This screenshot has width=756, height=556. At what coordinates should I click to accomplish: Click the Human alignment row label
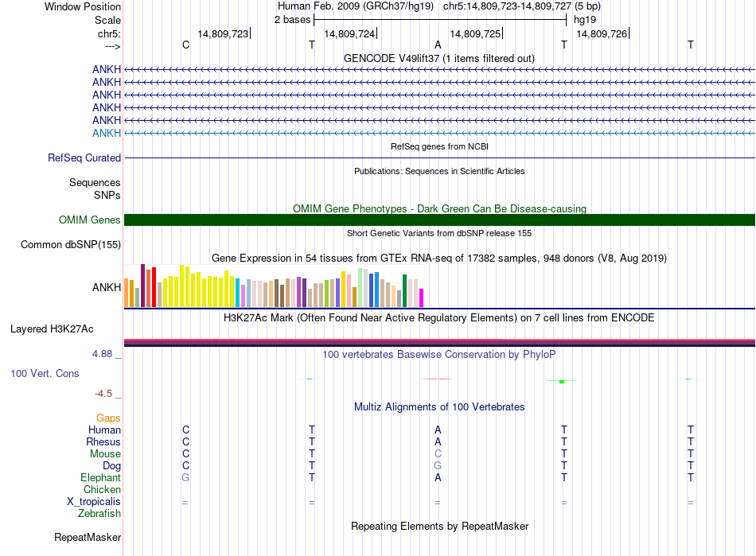coord(104,430)
